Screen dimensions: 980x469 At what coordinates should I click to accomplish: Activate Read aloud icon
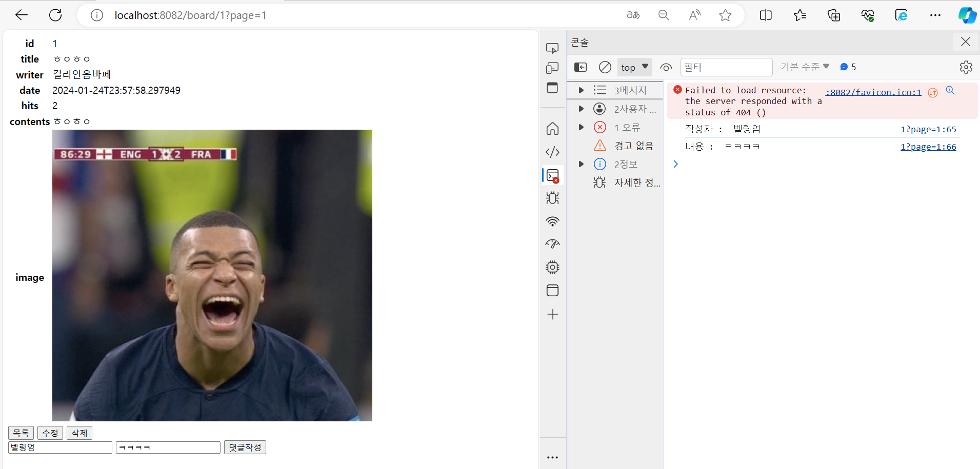coord(694,15)
